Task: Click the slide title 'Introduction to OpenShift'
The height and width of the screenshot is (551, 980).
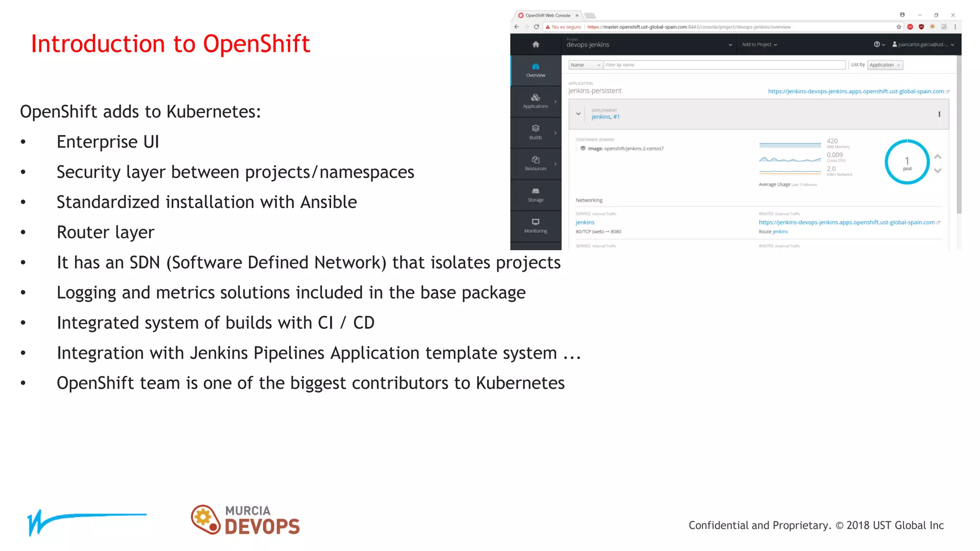Action: [170, 44]
